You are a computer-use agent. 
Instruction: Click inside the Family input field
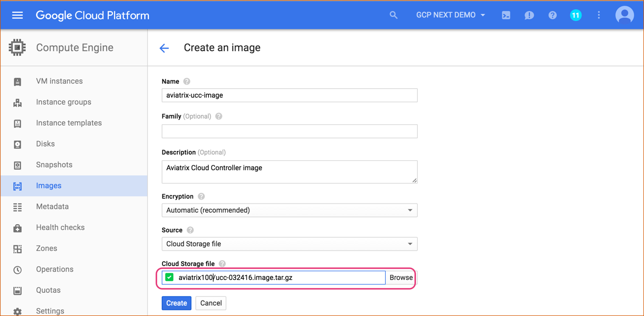point(289,131)
